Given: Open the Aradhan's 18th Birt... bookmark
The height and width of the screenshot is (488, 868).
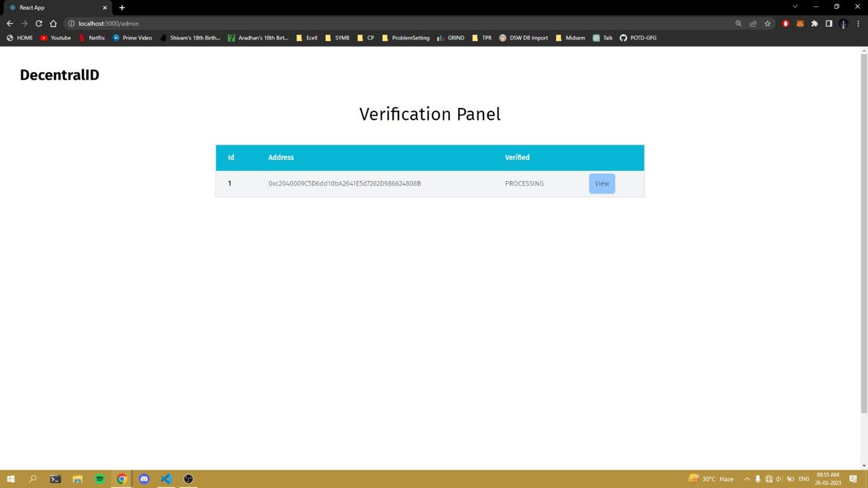Looking at the screenshot, I should point(258,37).
